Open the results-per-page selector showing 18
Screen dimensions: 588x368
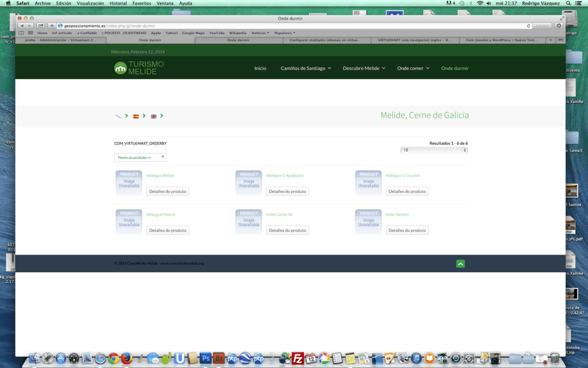(434, 150)
